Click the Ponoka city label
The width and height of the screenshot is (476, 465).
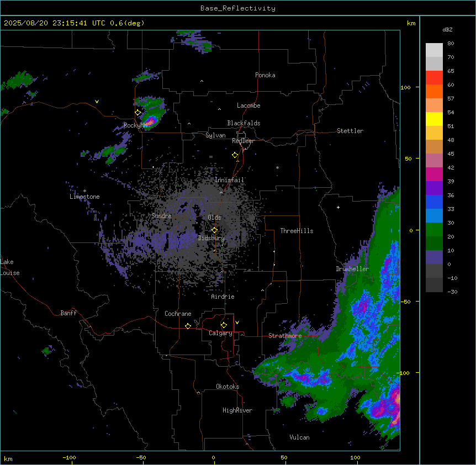click(x=265, y=75)
